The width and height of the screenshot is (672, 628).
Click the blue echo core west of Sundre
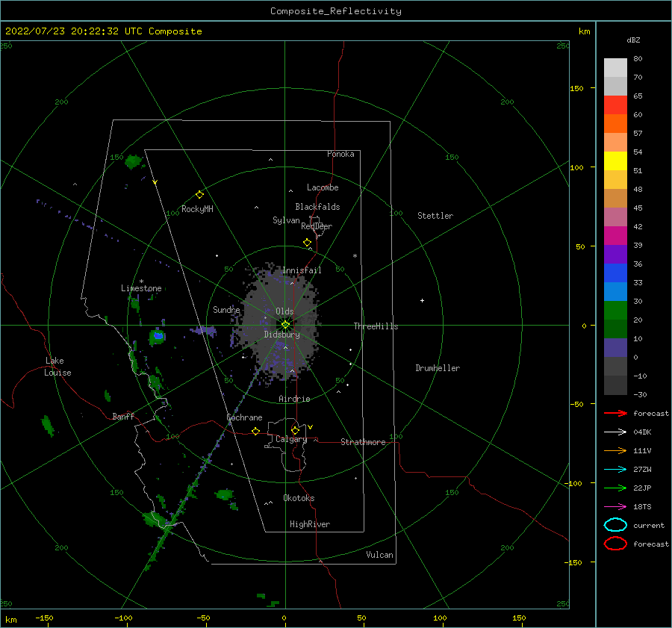(158, 335)
